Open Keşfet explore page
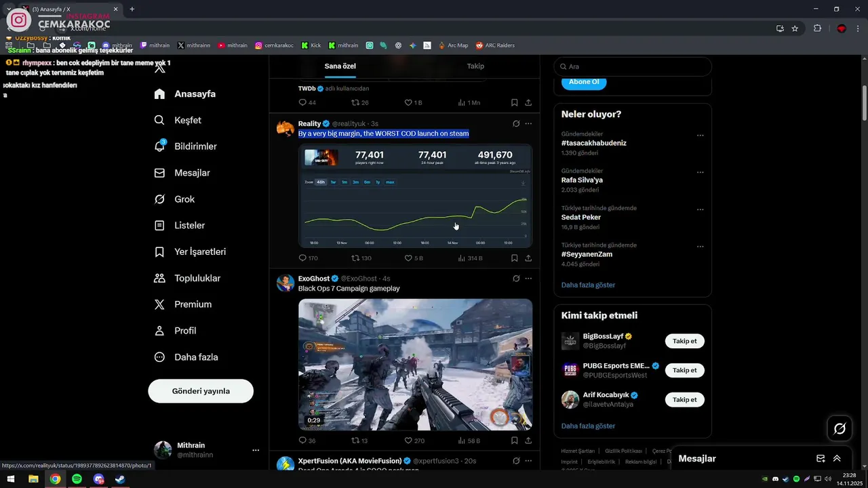The height and width of the screenshot is (488, 868). 178,120
